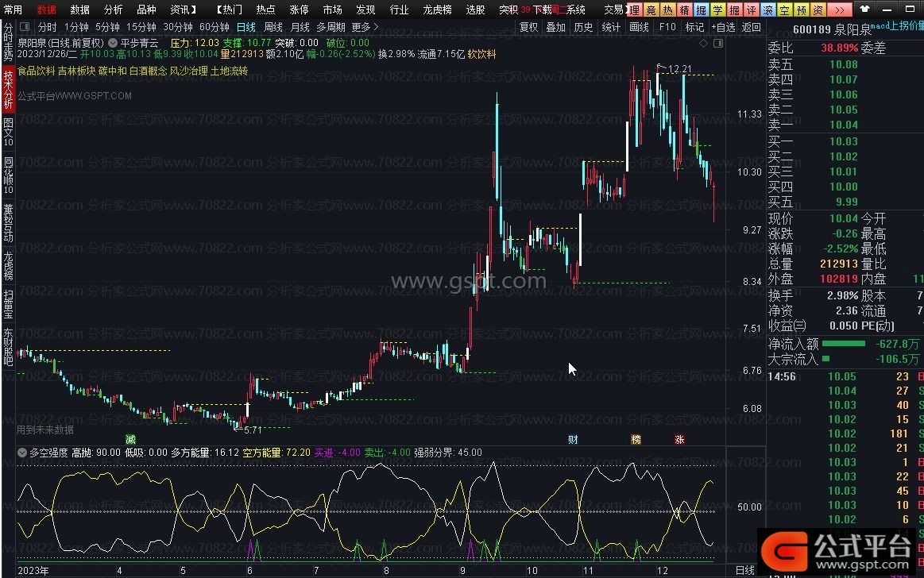This screenshot has height=578, width=924.
Task: Open the 多周期 multi-period view
Action: (331, 27)
